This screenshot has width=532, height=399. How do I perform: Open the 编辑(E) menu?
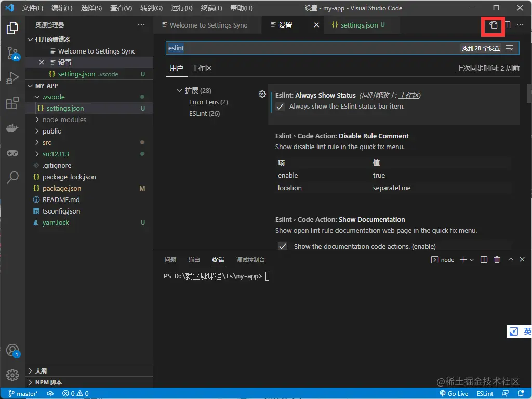click(62, 8)
